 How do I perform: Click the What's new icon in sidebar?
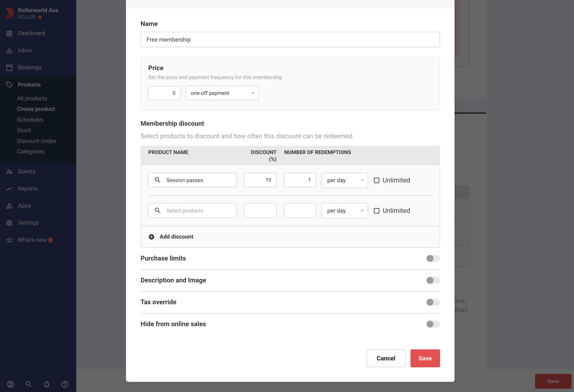pos(10,240)
